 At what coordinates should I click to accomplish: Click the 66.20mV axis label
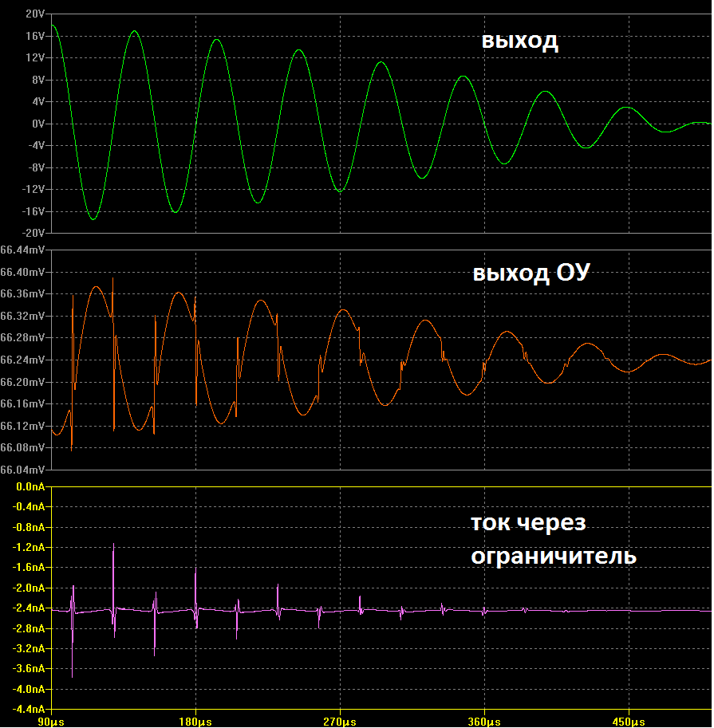[x=23, y=382]
